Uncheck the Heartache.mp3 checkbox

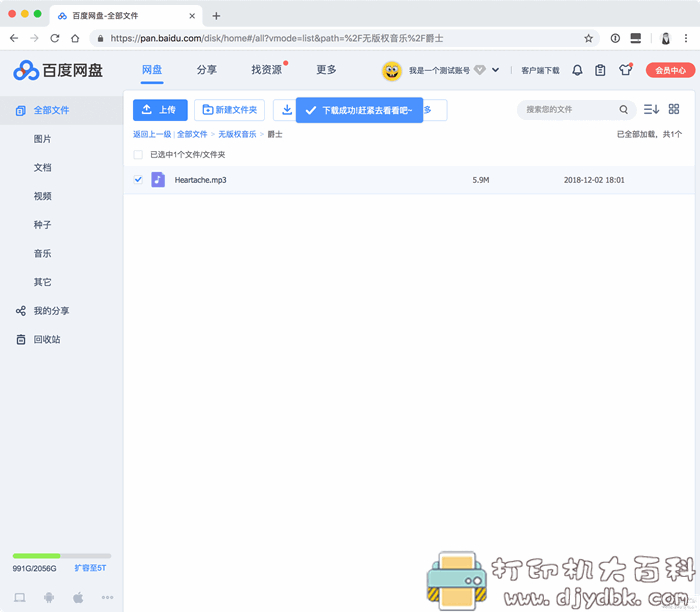click(138, 179)
